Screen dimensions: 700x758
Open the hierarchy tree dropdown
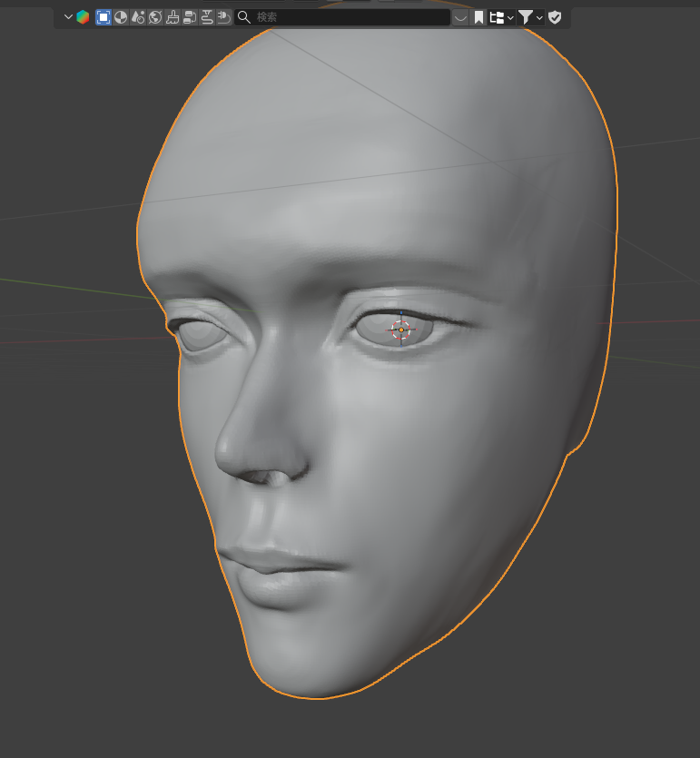pos(501,18)
